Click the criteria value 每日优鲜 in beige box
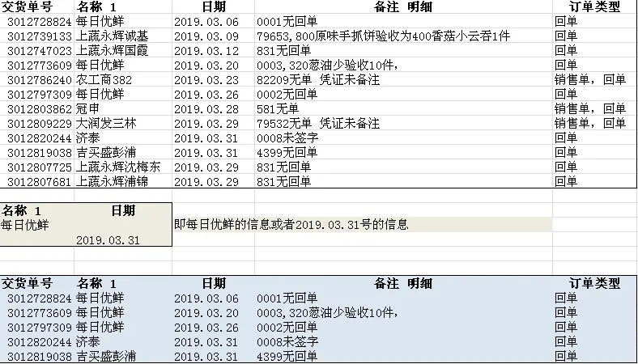The image size is (638, 364). 25,226
